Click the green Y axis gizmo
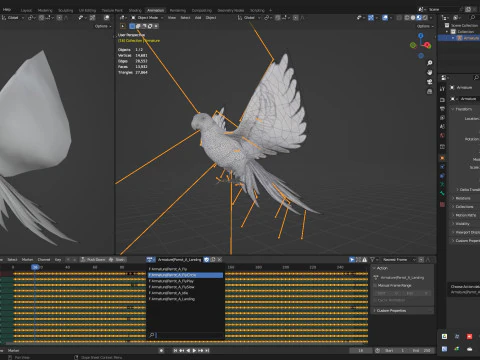Image resolution: width=480 pixels, height=360 pixels. [413, 45]
